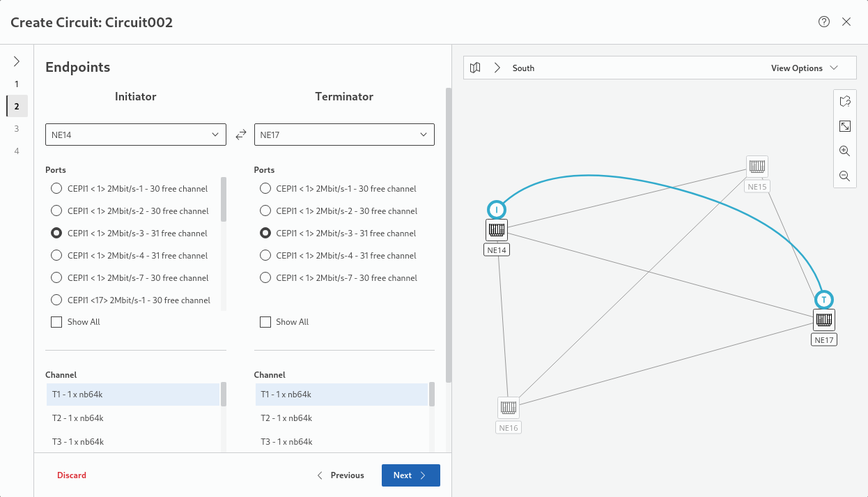The image size is (868, 497).
Task: Go to wizard step 3
Action: 17,128
